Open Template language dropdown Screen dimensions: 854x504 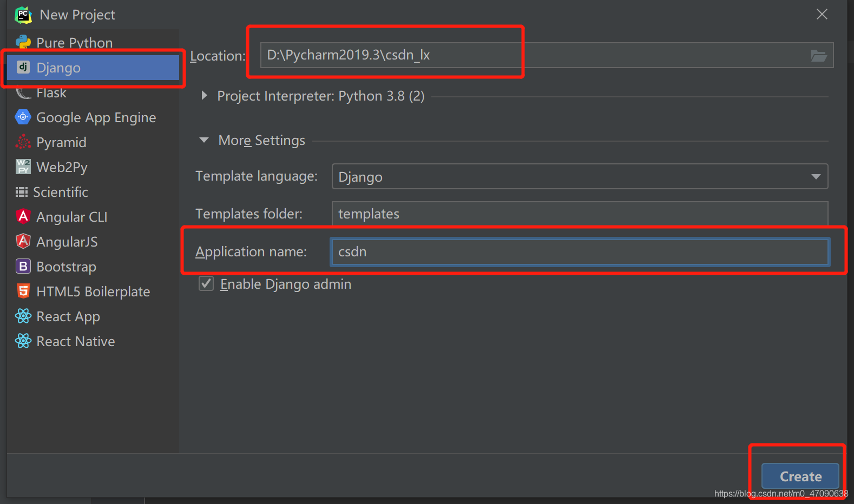tap(580, 176)
